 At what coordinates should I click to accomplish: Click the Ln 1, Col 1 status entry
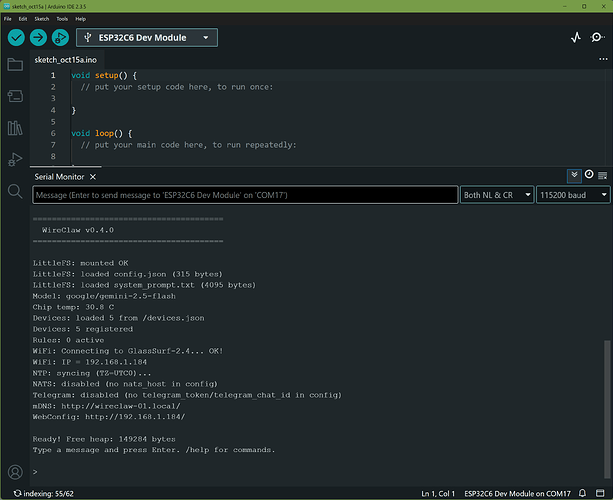click(x=438, y=493)
